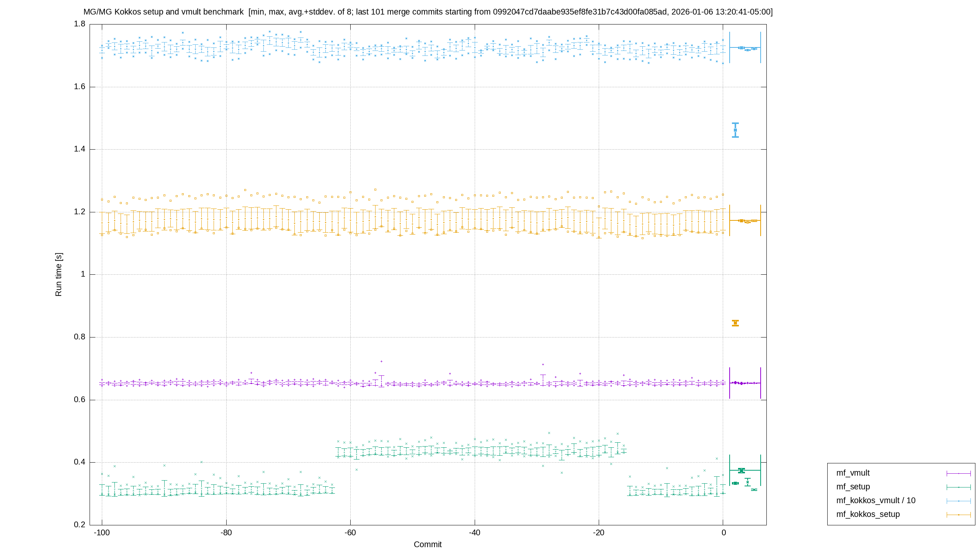This screenshot has width=980, height=551.
Task: Click the purple outlier point near 0.72 at commit -55
Action: 381,361
